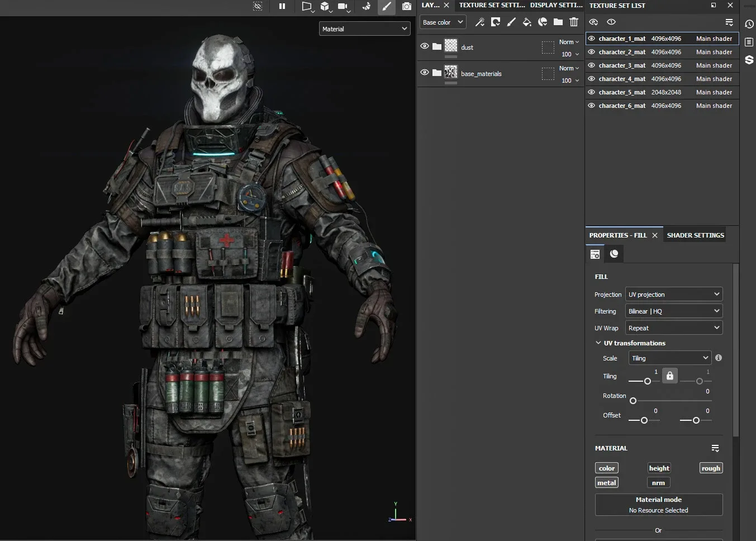Open the History panel icon in right dock
The width and height of the screenshot is (756, 541).
tap(749, 24)
